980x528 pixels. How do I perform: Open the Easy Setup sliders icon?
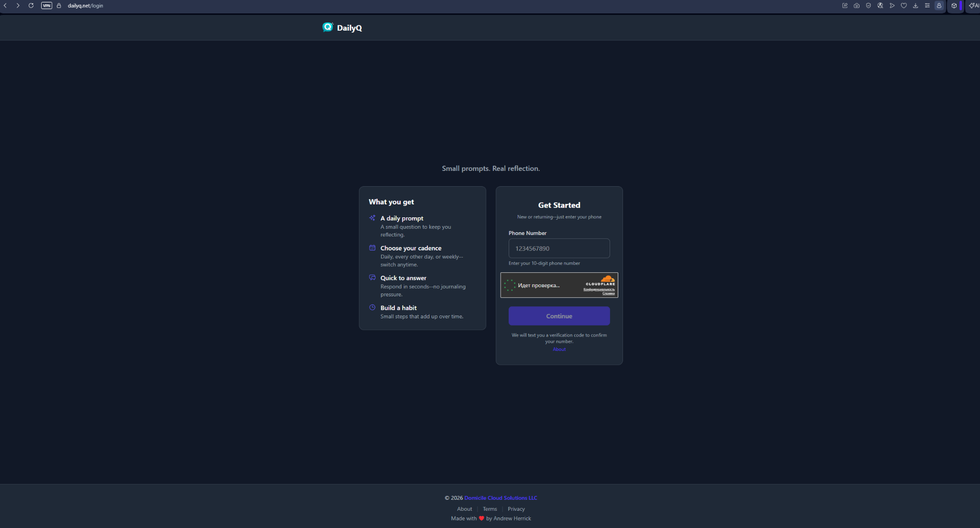tap(927, 6)
